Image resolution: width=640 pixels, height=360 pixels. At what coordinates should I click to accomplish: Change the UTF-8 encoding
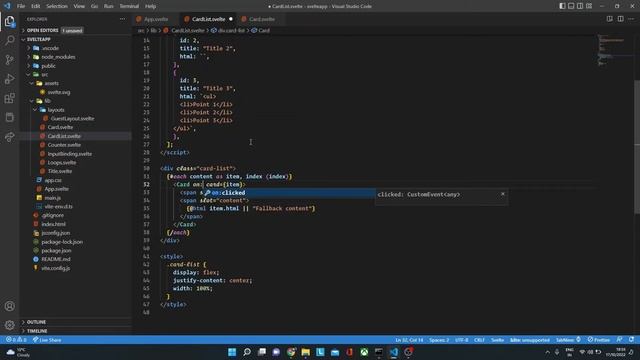click(x=462, y=340)
